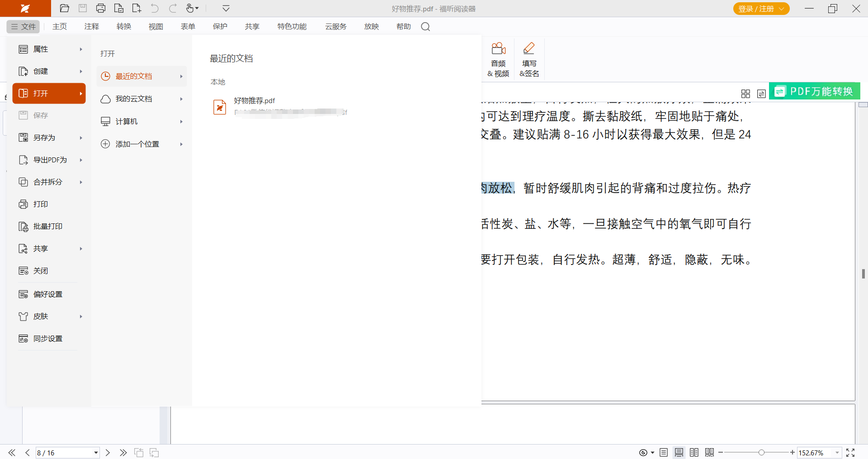
Task: Click the search magnifier icon in menu bar
Action: coord(425,27)
